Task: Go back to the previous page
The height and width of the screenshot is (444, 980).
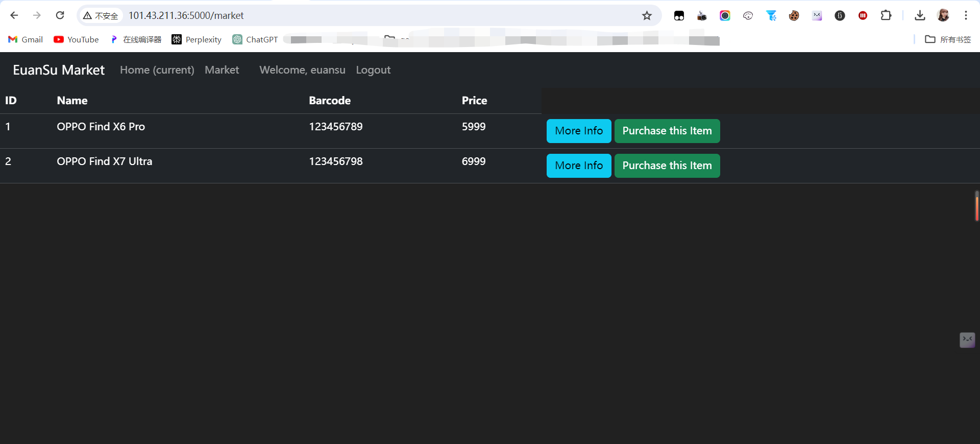Action: point(14,15)
